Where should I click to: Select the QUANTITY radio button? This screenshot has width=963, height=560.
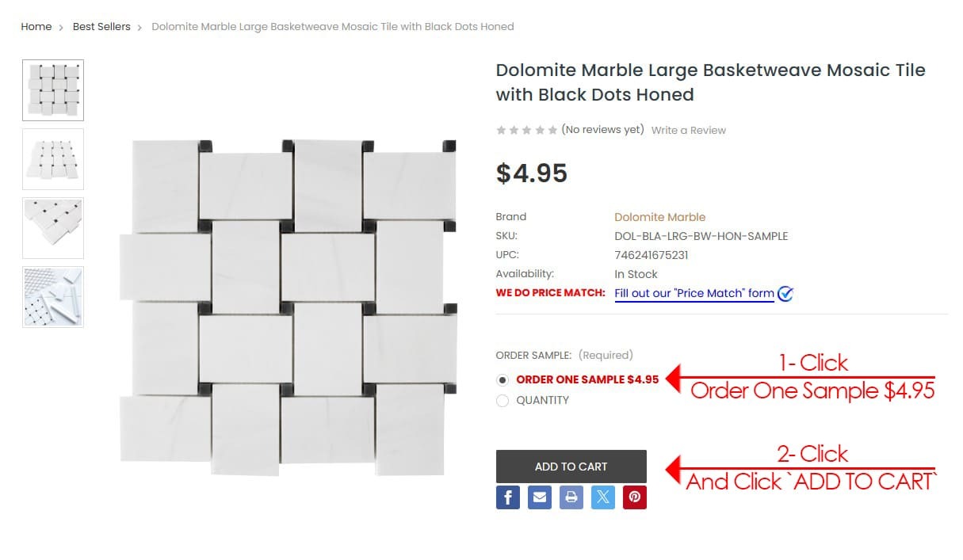503,400
